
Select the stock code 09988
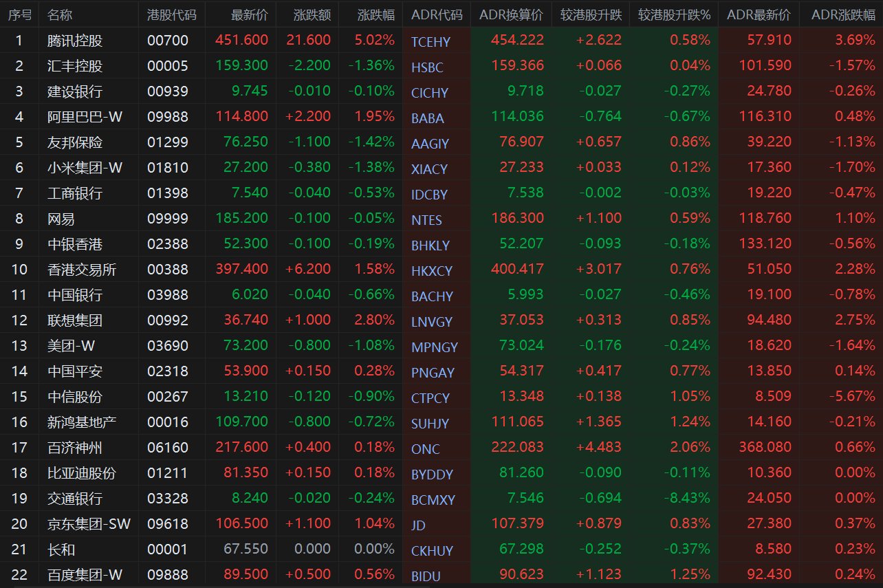[x=168, y=117]
